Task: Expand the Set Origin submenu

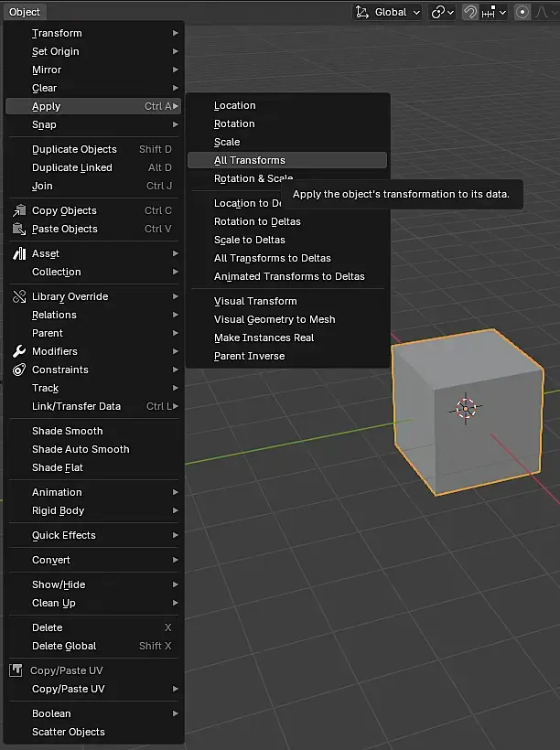Action: coord(93,51)
